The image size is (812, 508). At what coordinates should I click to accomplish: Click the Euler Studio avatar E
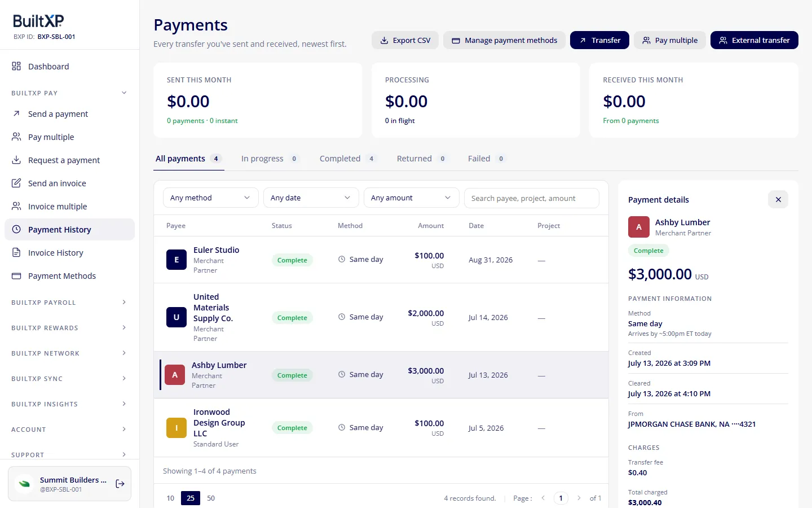pos(176,260)
